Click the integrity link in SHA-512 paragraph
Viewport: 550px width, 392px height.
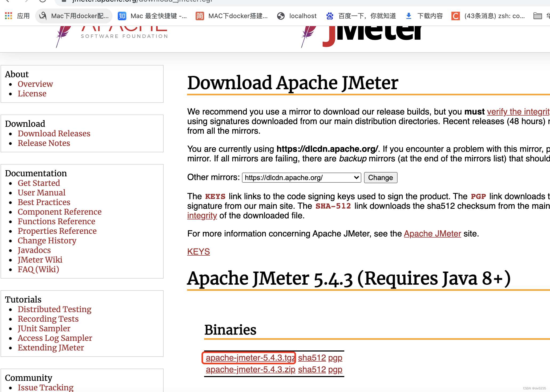[x=202, y=215]
